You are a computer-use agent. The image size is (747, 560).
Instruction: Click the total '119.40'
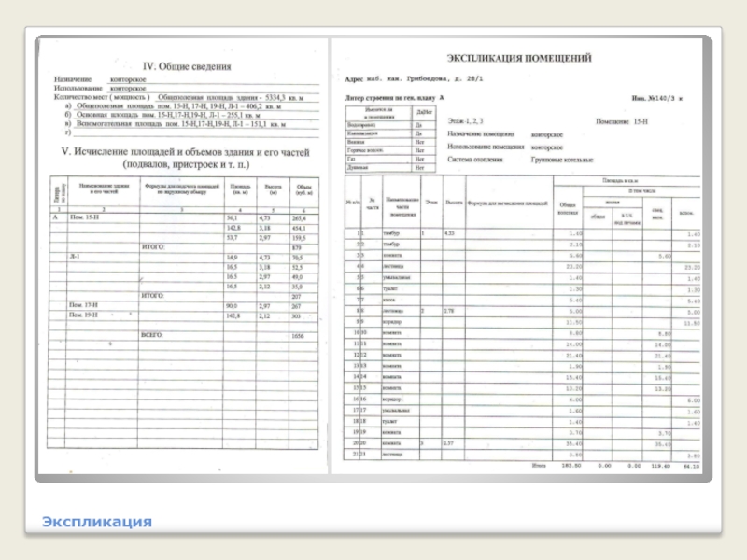click(x=661, y=466)
